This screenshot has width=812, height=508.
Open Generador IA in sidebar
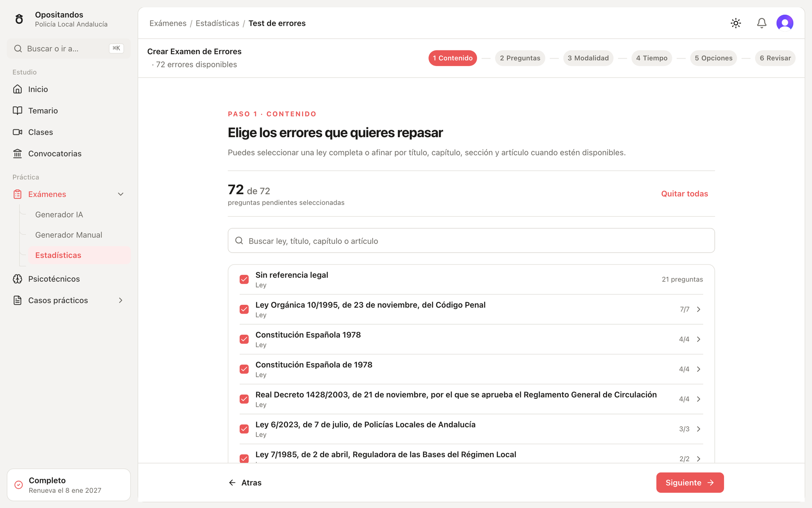[x=59, y=215]
